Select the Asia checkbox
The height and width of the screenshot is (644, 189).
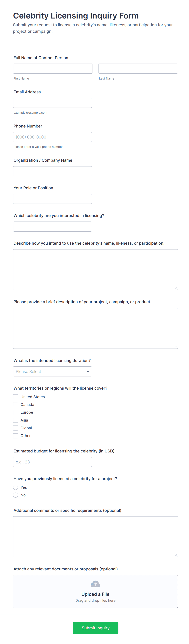pyautogui.click(x=15, y=420)
